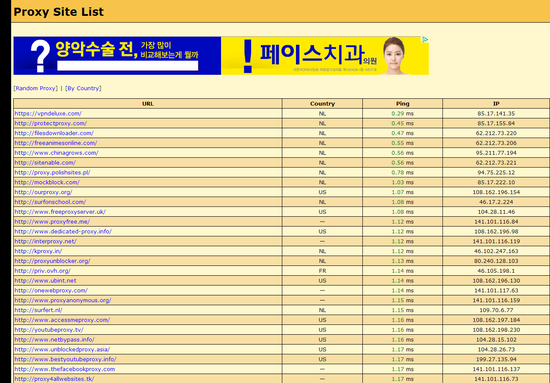Open http://surfert.nl/ link
Image resolution: width=550 pixels, height=383 pixels.
coord(38,310)
